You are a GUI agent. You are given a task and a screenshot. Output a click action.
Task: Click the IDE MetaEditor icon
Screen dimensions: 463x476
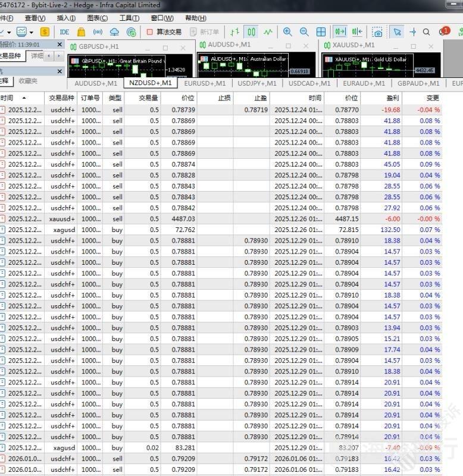64,32
